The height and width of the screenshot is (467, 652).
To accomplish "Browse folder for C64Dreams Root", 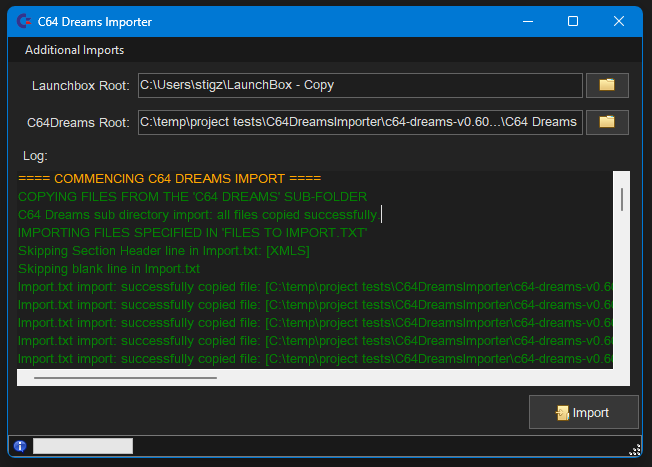I will 607,122.
